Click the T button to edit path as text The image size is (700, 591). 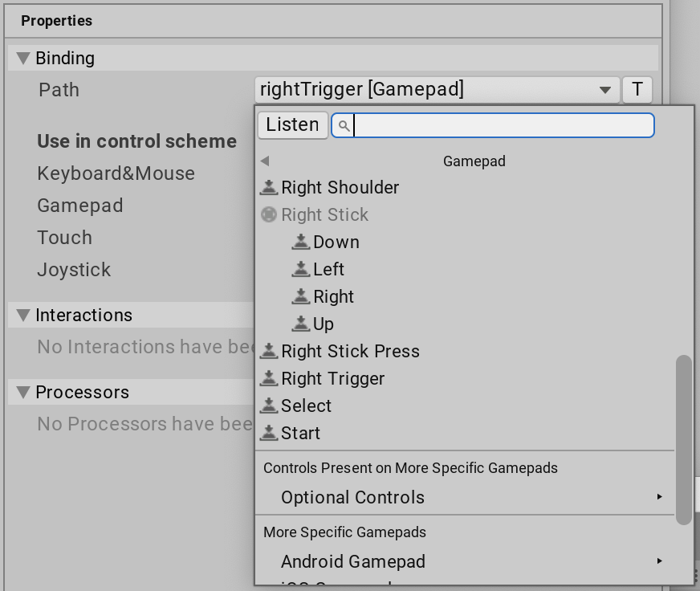pos(637,89)
